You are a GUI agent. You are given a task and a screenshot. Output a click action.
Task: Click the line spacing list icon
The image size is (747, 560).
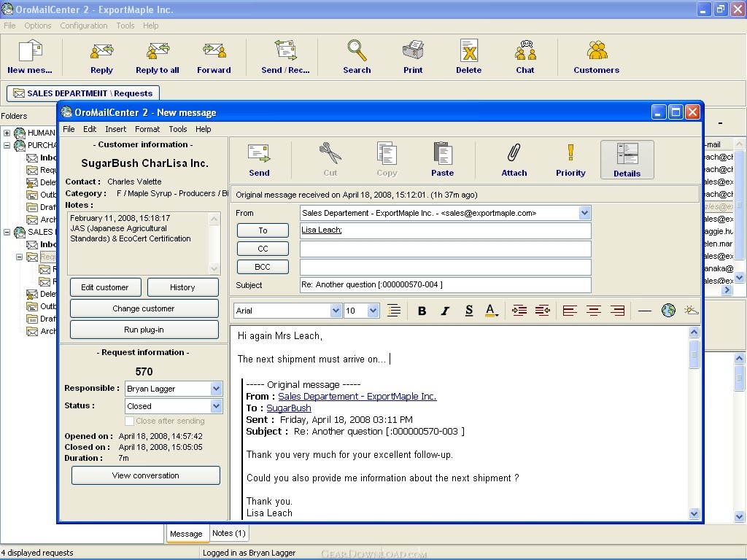tap(393, 311)
